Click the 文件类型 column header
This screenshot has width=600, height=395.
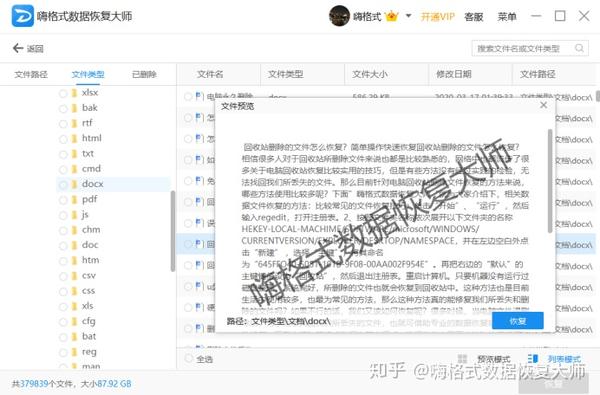point(285,74)
